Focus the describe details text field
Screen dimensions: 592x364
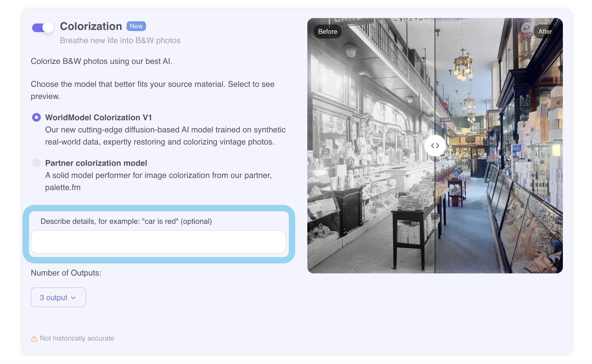(158, 242)
